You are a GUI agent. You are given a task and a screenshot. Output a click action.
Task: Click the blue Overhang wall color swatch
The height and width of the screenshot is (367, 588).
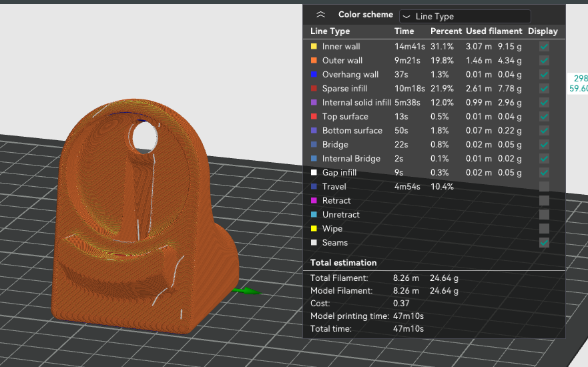(x=314, y=74)
